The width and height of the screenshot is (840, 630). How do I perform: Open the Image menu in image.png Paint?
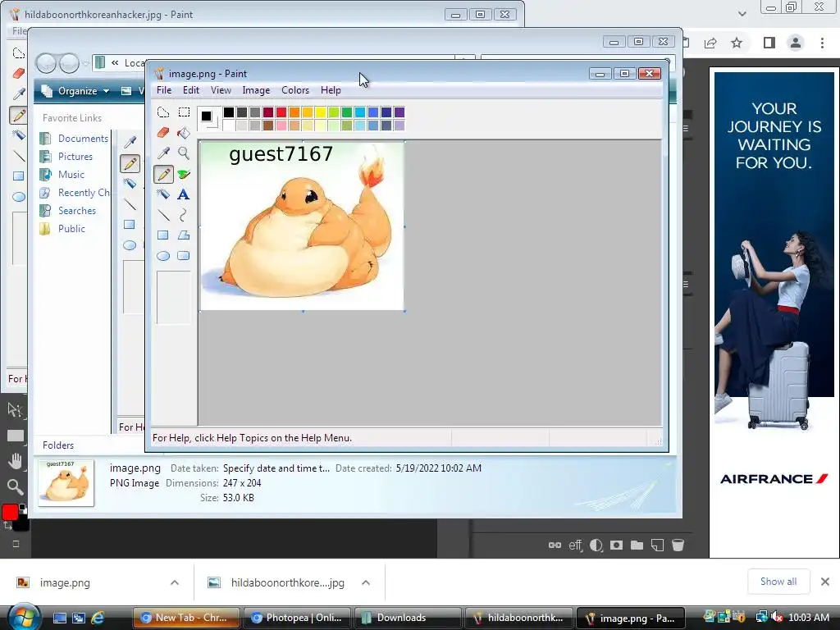click(256, 90)
